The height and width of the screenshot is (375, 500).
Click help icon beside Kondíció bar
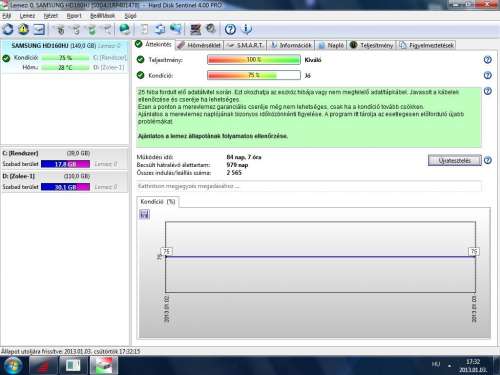[487, 75]
